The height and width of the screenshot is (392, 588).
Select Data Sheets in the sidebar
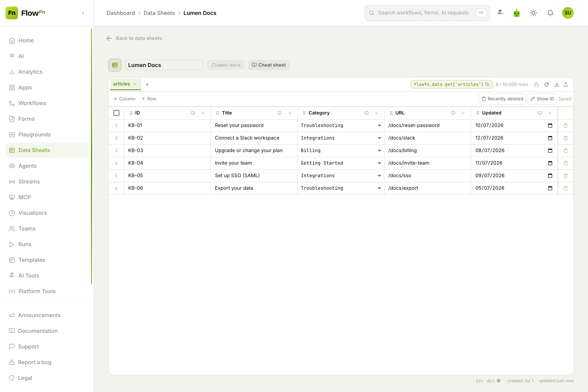coord(47,150)
